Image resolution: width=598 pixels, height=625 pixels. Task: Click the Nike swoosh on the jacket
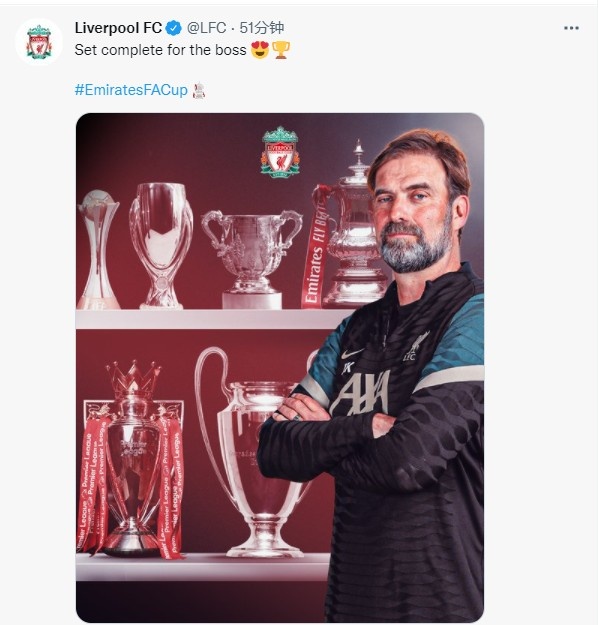coord(352,353)
